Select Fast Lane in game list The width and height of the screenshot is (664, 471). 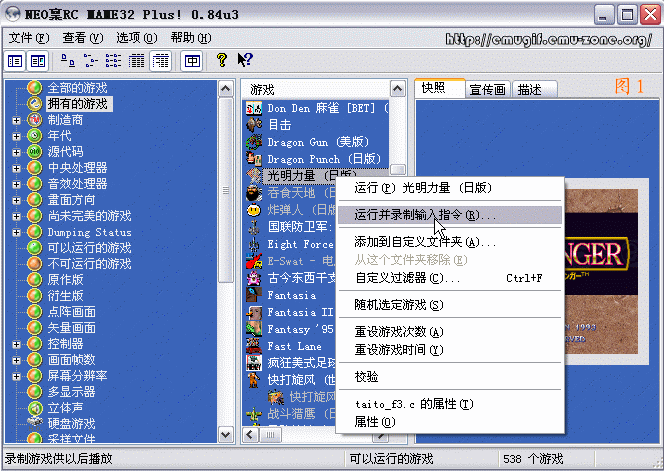(294, 346)
